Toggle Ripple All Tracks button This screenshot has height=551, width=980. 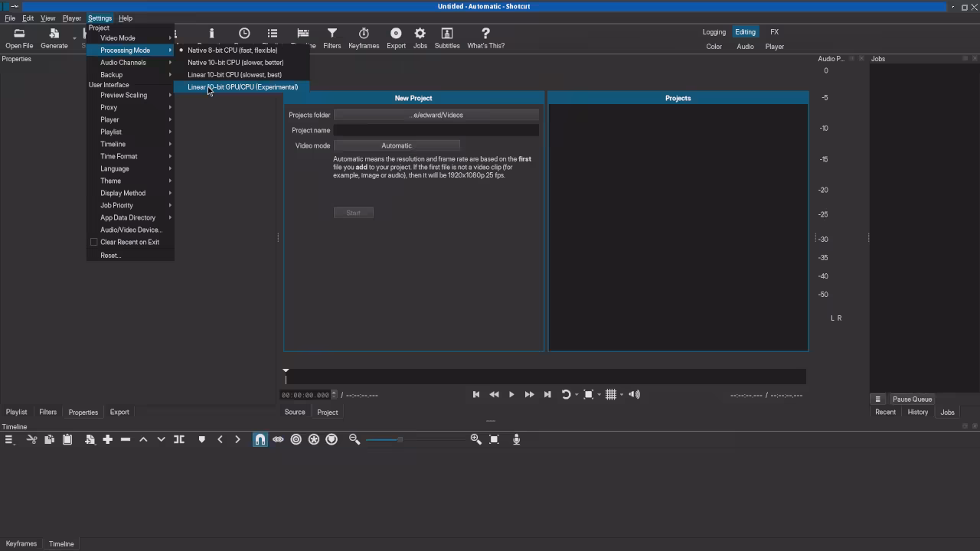click(x=314, y=439)
